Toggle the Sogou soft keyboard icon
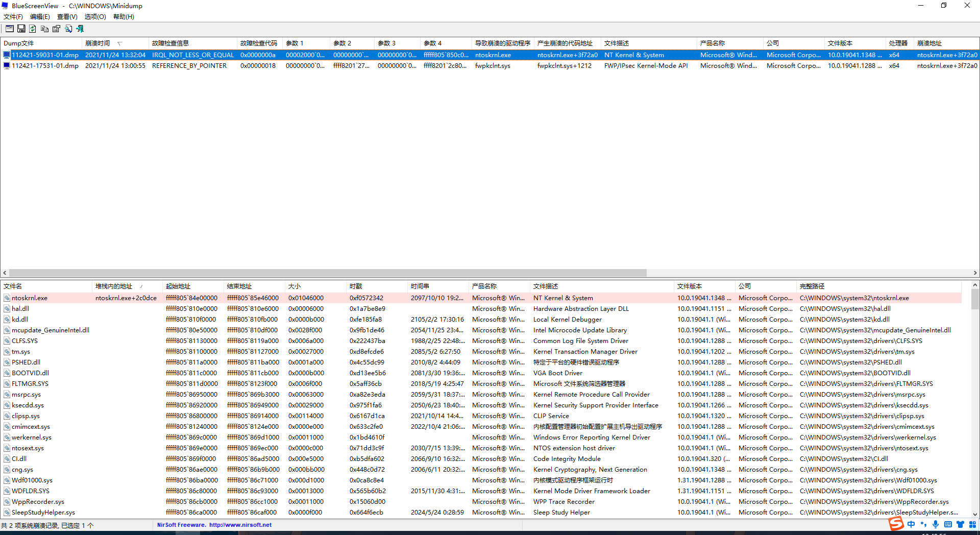Screen dimensions: 980x535 (x=948, y=524)
